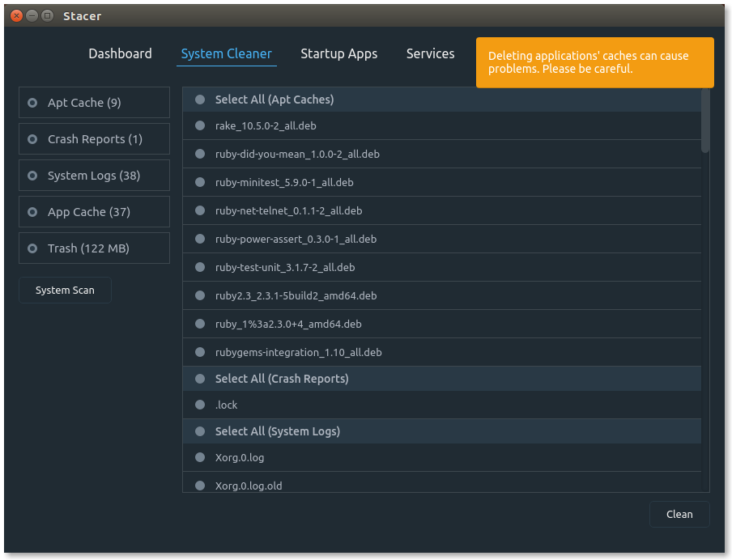Toggle Select All (Crash Reports) checkbox
The image size is (732, 560).
pyautogui.click(x=200, y=379)
